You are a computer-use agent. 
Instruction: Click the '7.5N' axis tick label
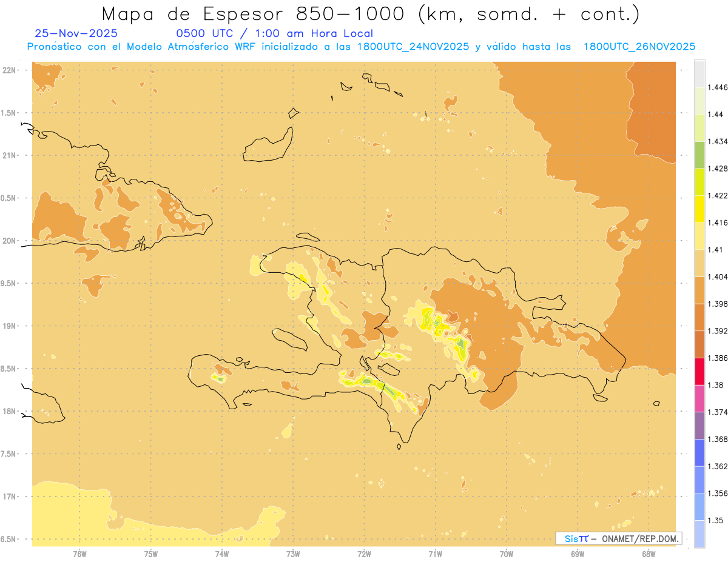[x=9, y=454]
